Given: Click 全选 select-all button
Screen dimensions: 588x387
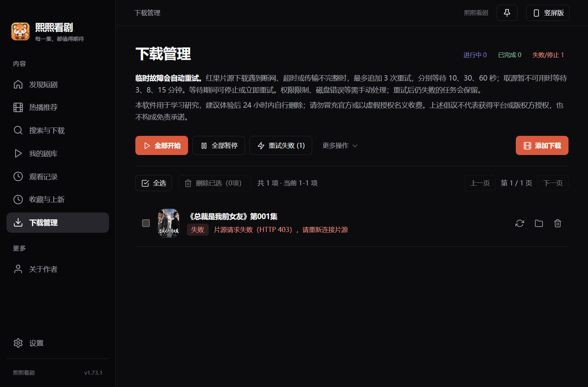Looking at the screenshot, I should pyautogui.click(x=154, y=183).
